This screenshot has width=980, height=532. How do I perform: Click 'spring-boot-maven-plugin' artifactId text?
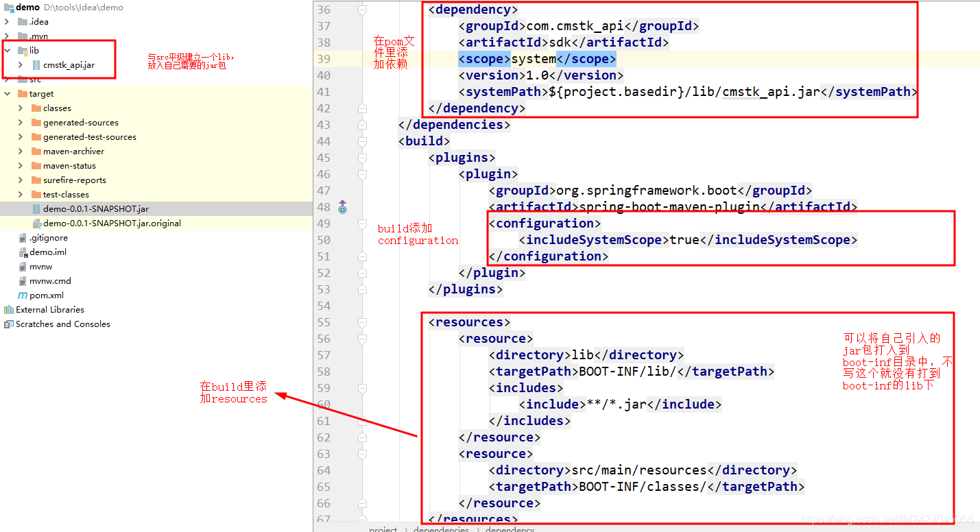[x=671, y=207]
